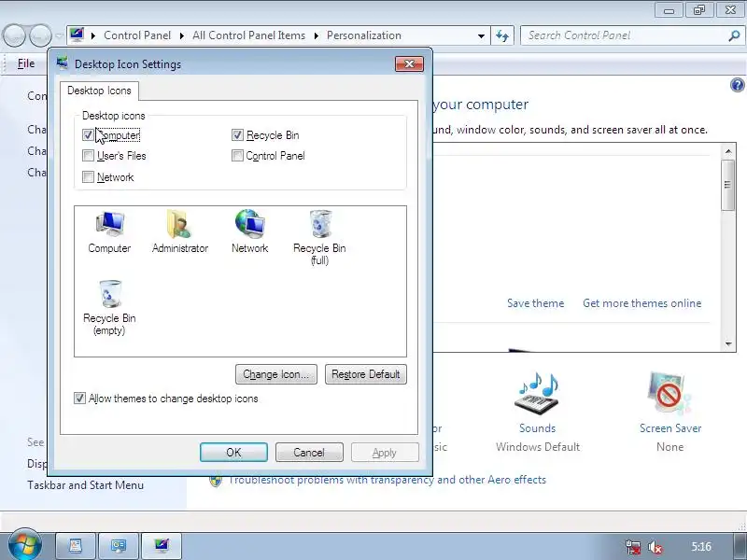747x560 pixels.
Task: Enable the Control Panel checkbox
Action: [x=237, y=156]
